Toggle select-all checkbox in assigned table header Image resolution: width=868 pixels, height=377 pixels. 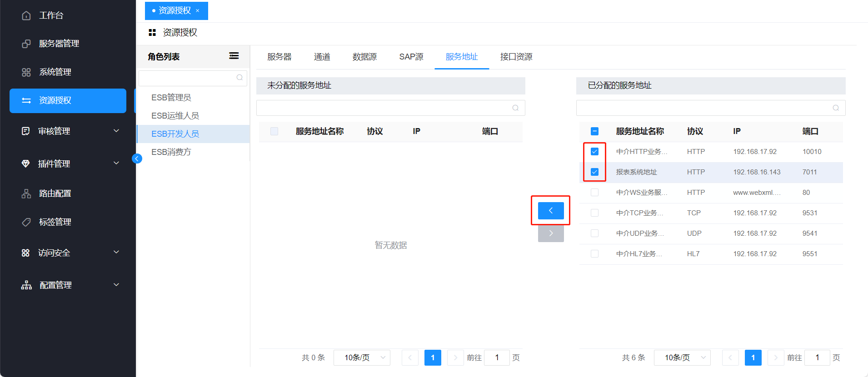[x=594, y=131]
